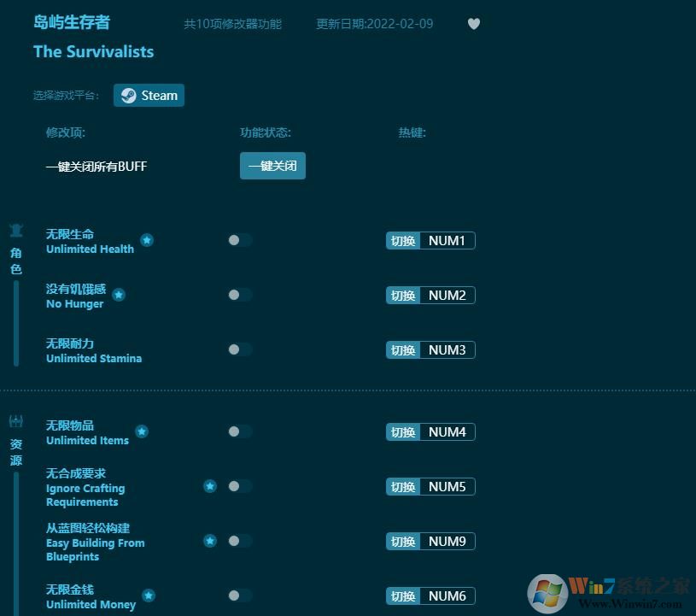
Task: Click the 功能状态: column header
Action: point(266,132)
